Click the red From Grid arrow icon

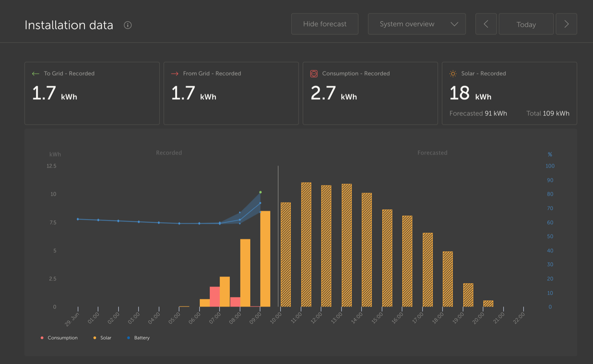pos(174,73)
